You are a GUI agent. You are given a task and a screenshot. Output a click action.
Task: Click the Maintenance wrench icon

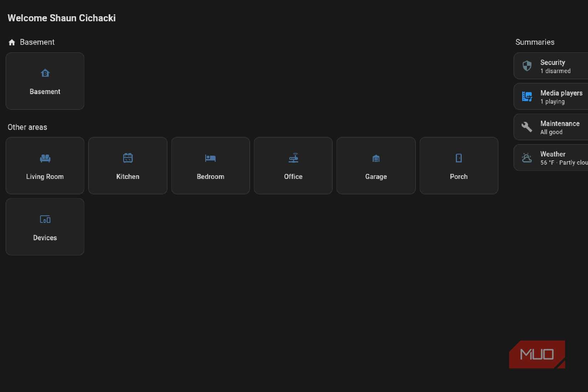[x=527, y=127]
